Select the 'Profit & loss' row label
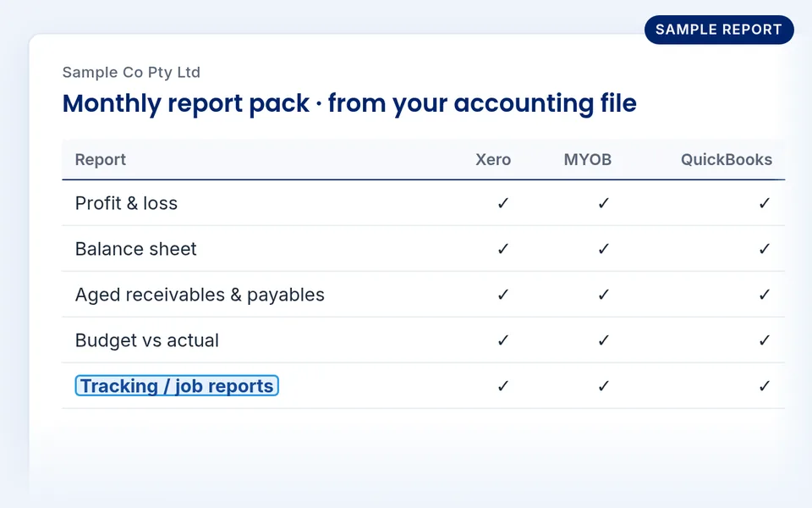The image size is (812, 508). 126,203
